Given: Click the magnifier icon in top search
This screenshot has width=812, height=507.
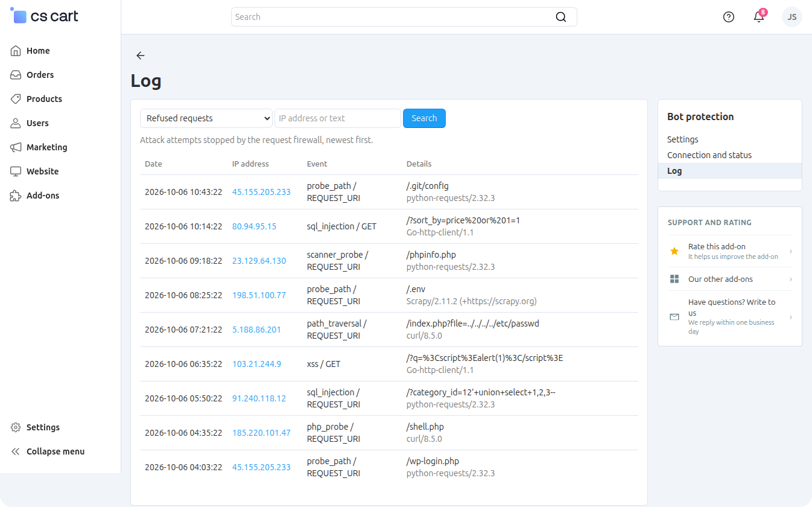Looking at the screenshot, I should pos(561,17).
